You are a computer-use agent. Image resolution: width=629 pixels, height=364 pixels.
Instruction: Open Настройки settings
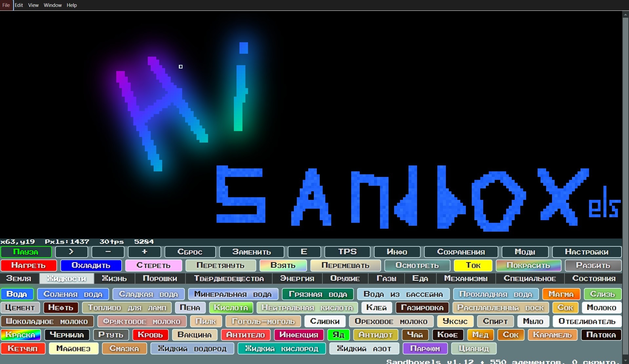pos(586,252)
